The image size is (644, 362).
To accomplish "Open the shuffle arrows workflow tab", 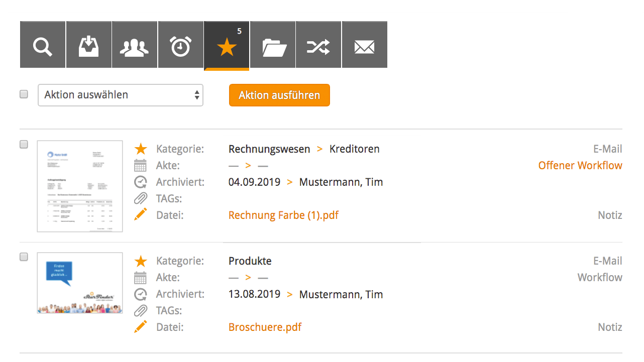I will (x=318, y=45).
